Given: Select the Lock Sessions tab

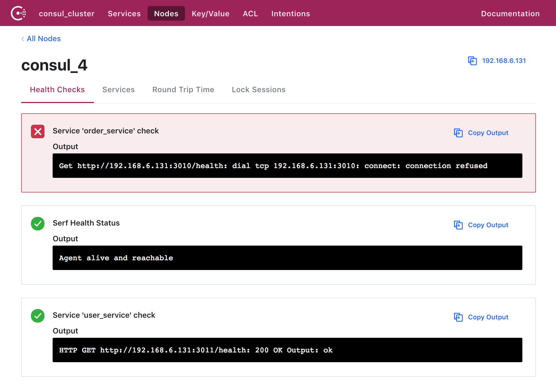Looking at the screenshot, I should (x=258, y=89).
